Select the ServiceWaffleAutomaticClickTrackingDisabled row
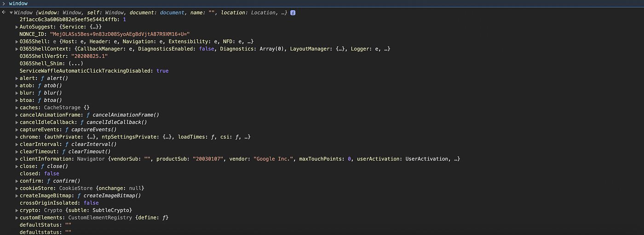Image resolution: width=644 pixels, height=235 pixels. [x=94, y=71]
